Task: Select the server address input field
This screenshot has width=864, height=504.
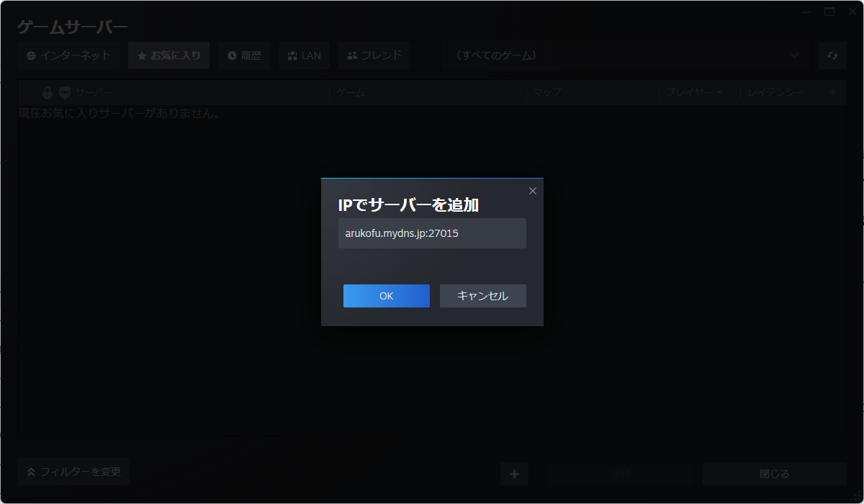Action: coord(432,233)
